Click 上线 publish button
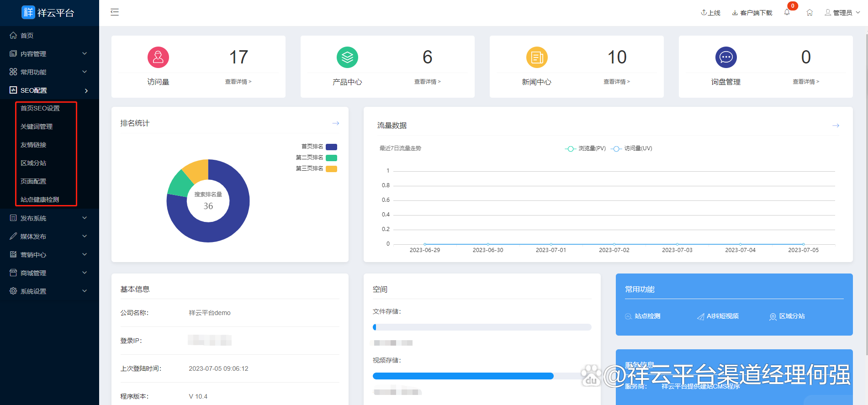Image resolution: width=868 pixels, height=405 pixels. click(x=710, y=12)
